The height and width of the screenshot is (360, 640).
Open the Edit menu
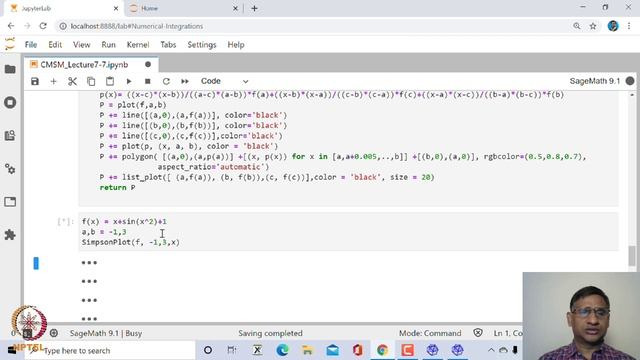click(x=55, y=45)
